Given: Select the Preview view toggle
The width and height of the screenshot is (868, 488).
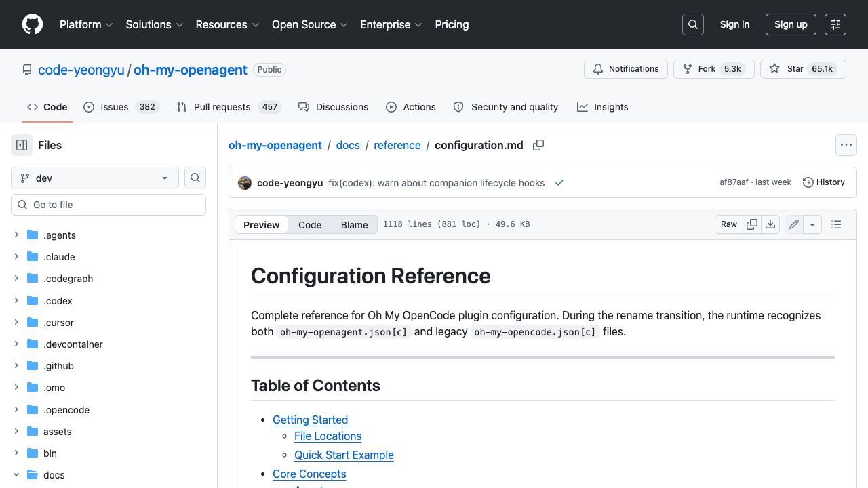Looking at the screenshot, I should [261, 225].
